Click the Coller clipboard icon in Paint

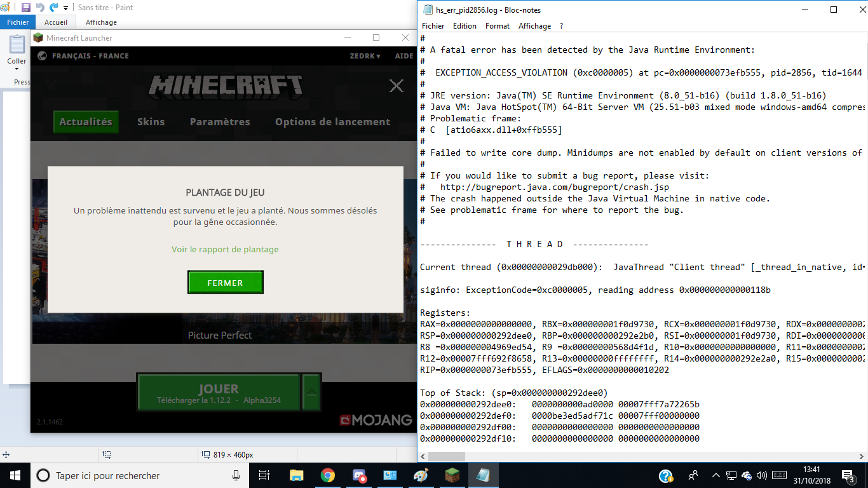[x=17, y=44]
